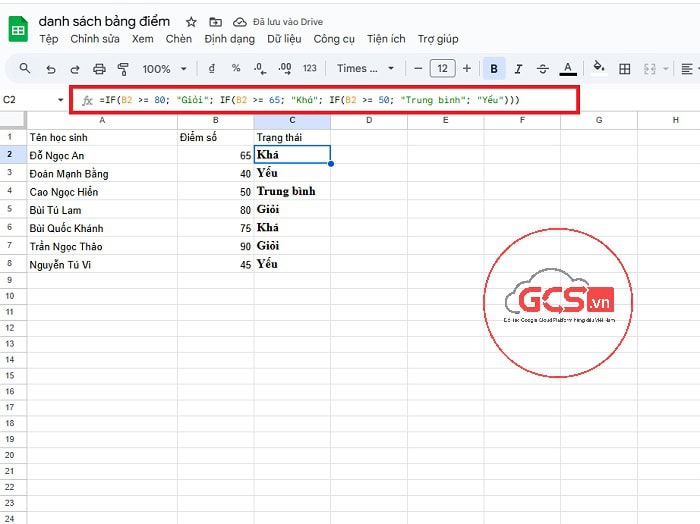This screenshot has width=700, height=524.
Task: Click the search menus magnifier icon
Action: click(x=24, y=69)
